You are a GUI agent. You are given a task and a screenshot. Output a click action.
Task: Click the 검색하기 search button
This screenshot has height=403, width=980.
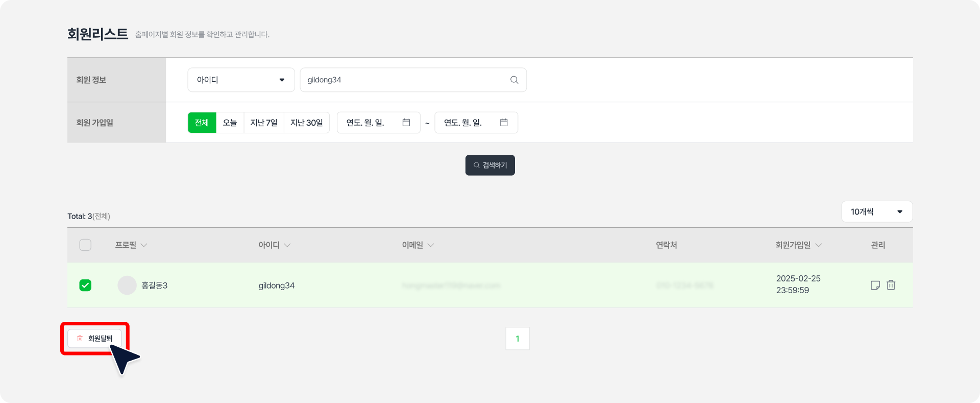pos(490,165)
